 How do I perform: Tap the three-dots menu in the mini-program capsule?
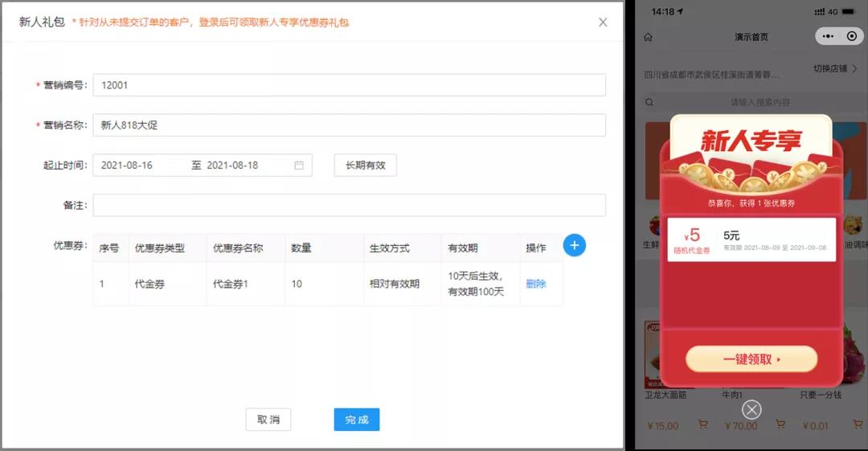(829, 37)
